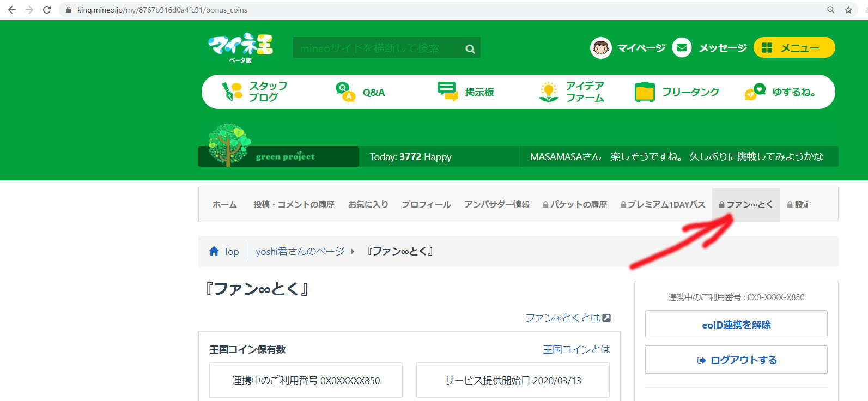Click the Top breadcrumb home link

224,252
